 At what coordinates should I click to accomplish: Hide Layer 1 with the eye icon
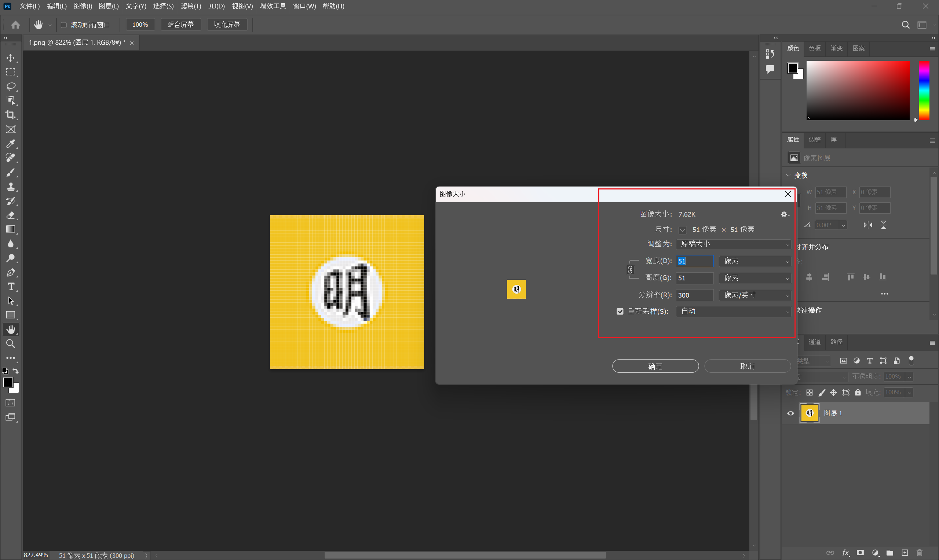pos(790,413)
